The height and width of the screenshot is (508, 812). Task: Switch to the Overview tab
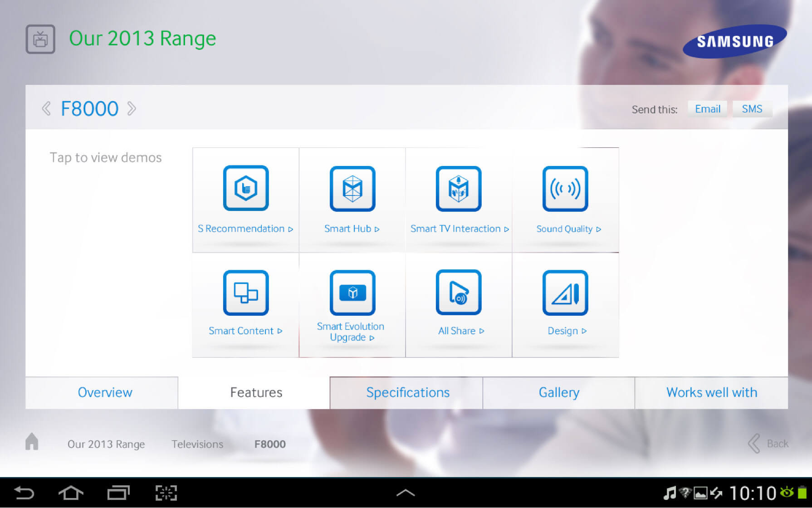[105, 393]
